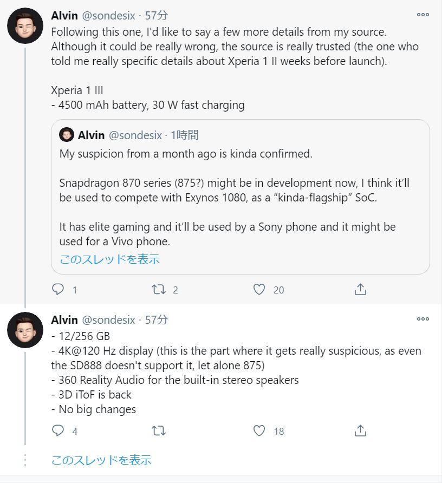Open the 57分 timestamp on second tweet
The image size is (448, 483).
coord(157,319)
